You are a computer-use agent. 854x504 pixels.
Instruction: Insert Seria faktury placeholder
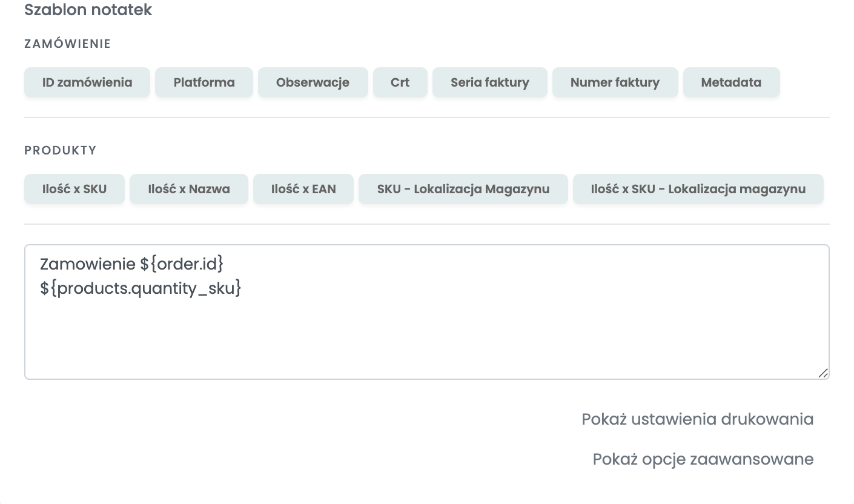click(x=490, y=82)
